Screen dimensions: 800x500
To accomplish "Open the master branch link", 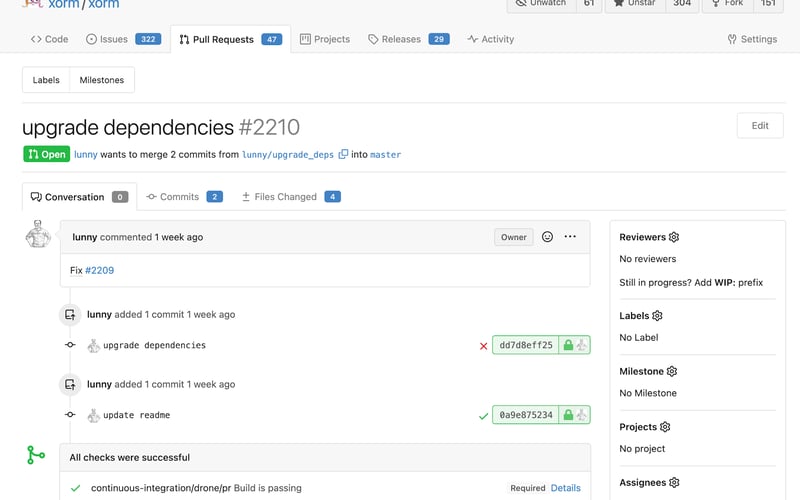I will pyautogui.click(x=385, y=155).
